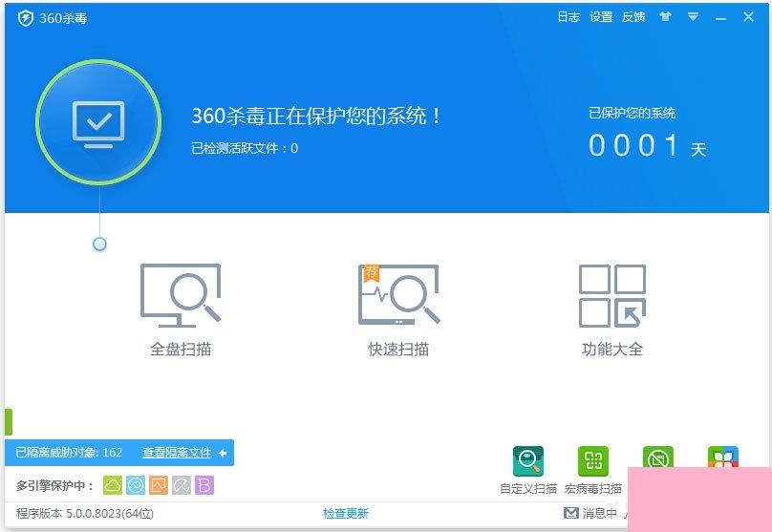Click the green side tab on left edge
The image size is (772, 532).
(9, 422)
